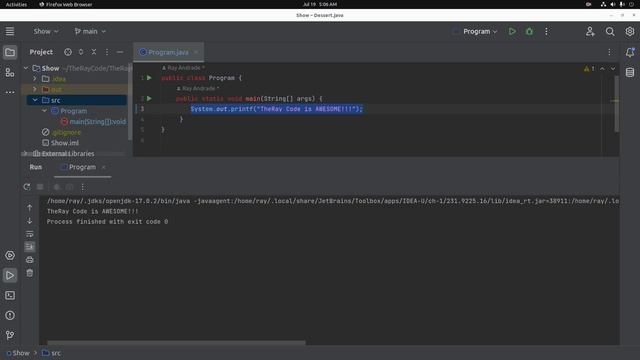Open the Terminal tool window
Screen dimensions: 640x360
10,295
